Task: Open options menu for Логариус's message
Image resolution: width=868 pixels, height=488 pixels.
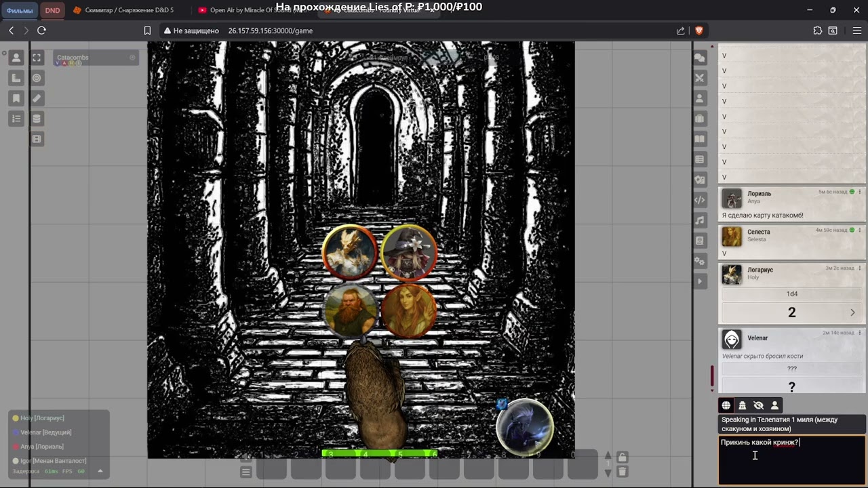Action: [x=861, y=268]
